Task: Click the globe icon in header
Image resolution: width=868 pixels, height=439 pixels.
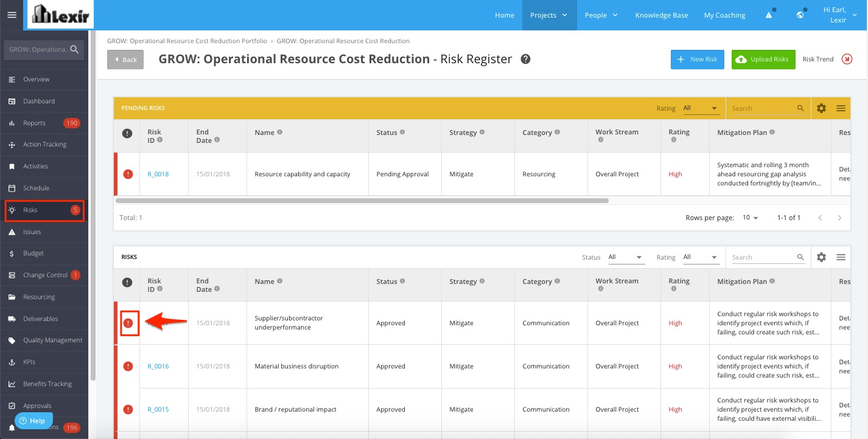Action: 800,15
